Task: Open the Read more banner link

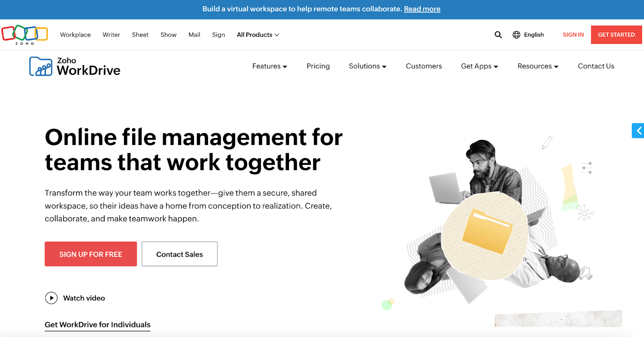Action: click(422, 9)
